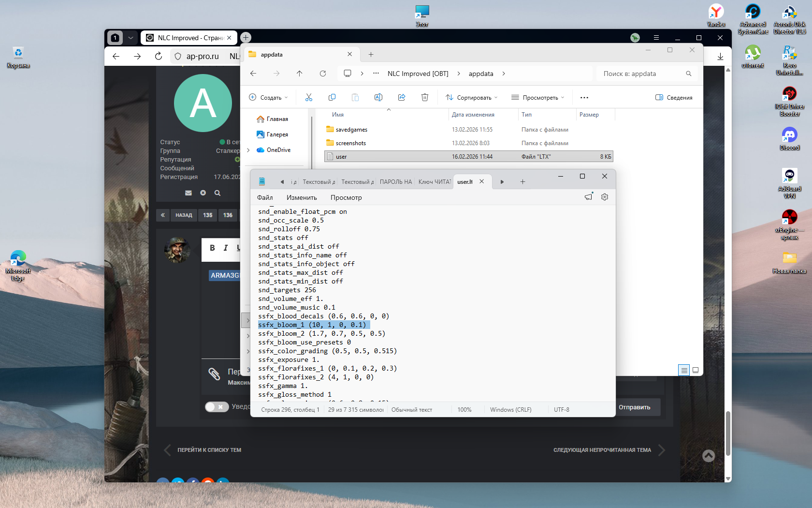Click the Explorer refresh icon

click(x=323, y=74)
